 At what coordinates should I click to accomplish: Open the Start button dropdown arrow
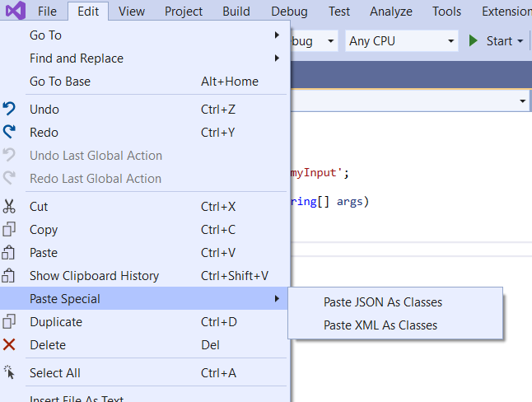pyautogui.click(x=520, y=41)
